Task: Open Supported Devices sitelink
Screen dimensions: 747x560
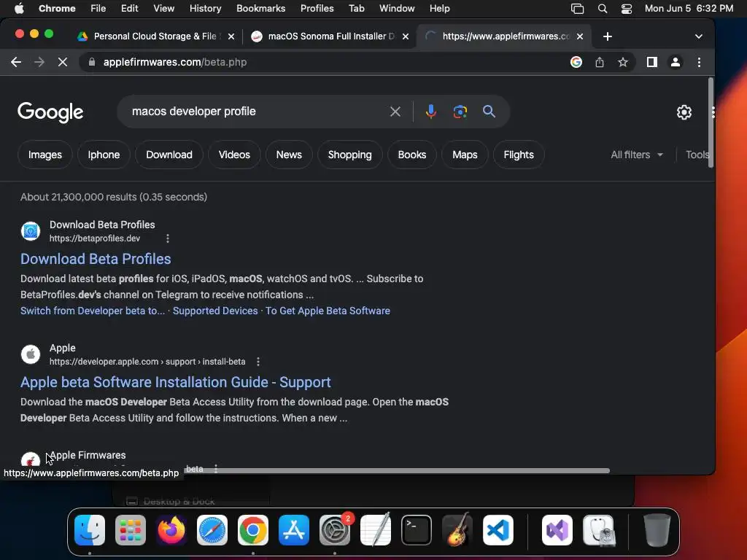Action: (215, 311)
